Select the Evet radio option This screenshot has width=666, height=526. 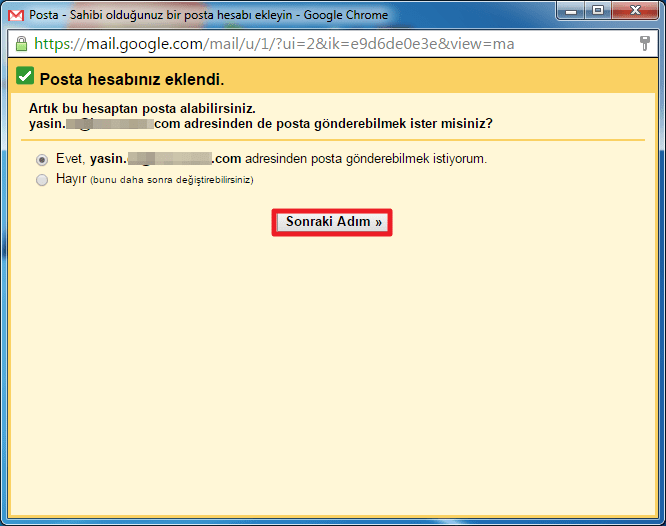point(42,160)
